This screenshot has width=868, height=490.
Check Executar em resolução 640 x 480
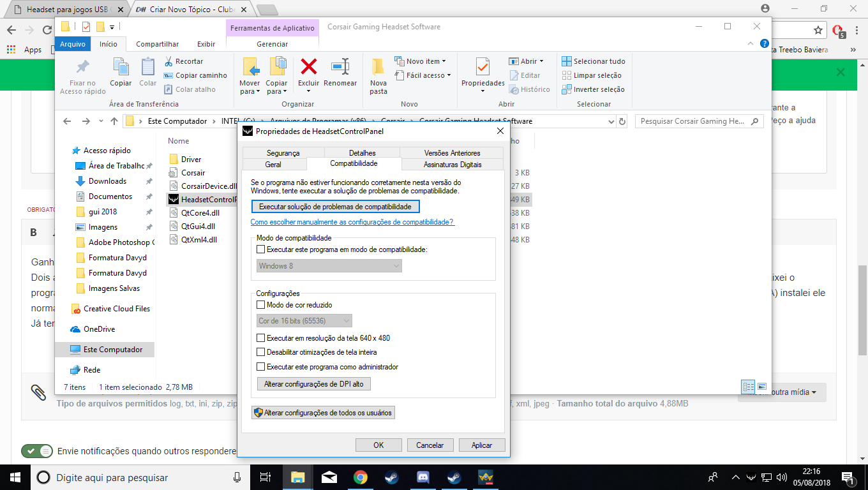260,338
